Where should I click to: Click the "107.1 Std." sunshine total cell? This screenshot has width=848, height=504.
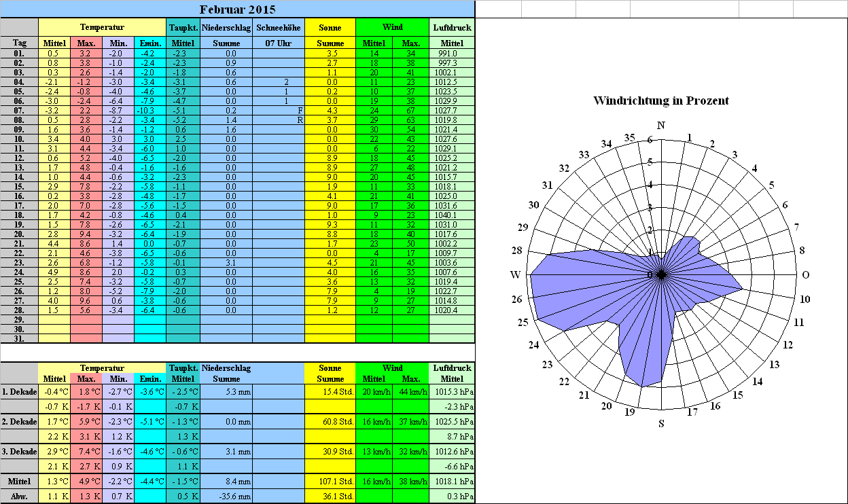pos(330,481)
